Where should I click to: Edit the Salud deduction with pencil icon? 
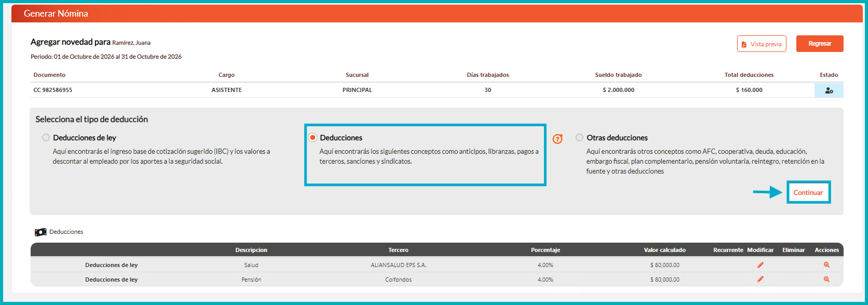tap(760, 265)
